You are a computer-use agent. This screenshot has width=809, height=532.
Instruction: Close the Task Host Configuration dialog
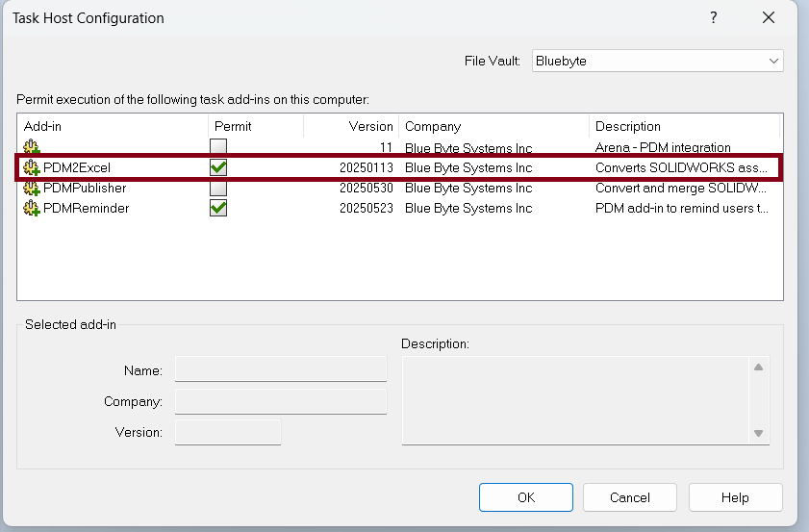point(769,17)
